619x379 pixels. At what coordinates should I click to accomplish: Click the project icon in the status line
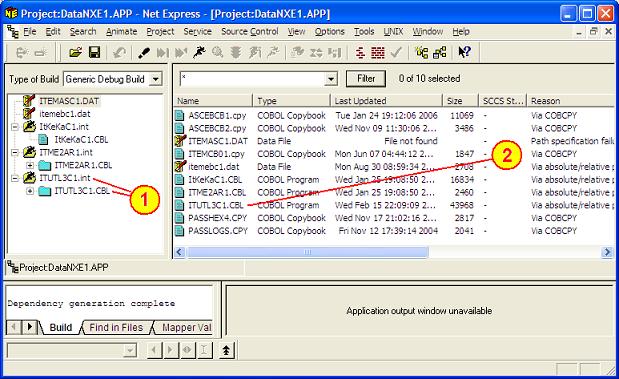click(x=13, y=267)
